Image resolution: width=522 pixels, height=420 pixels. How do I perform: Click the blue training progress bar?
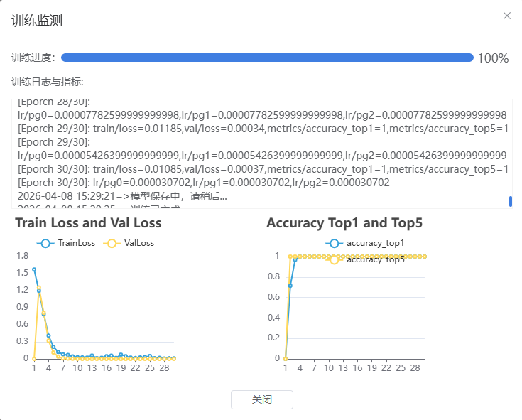267,58
